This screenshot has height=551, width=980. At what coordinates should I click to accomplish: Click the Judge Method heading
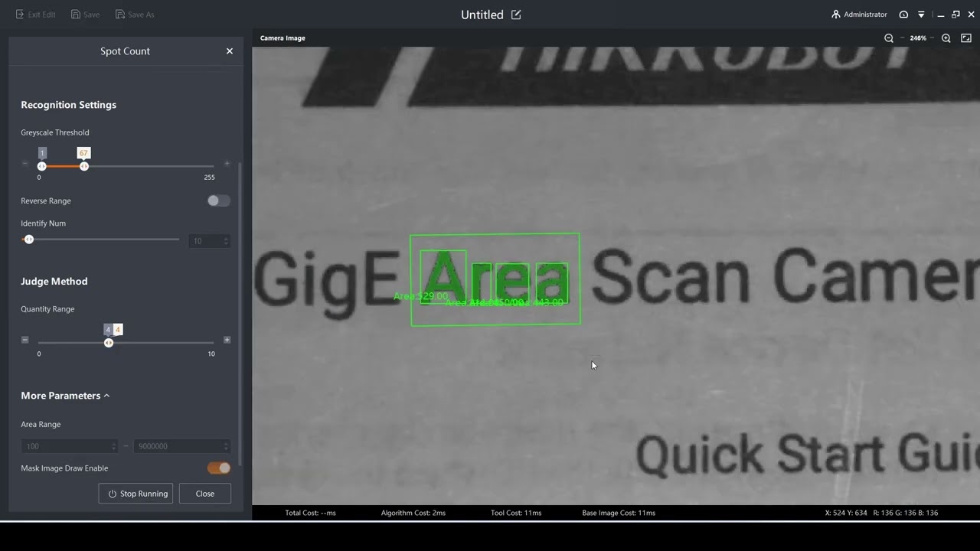point(54,282)
